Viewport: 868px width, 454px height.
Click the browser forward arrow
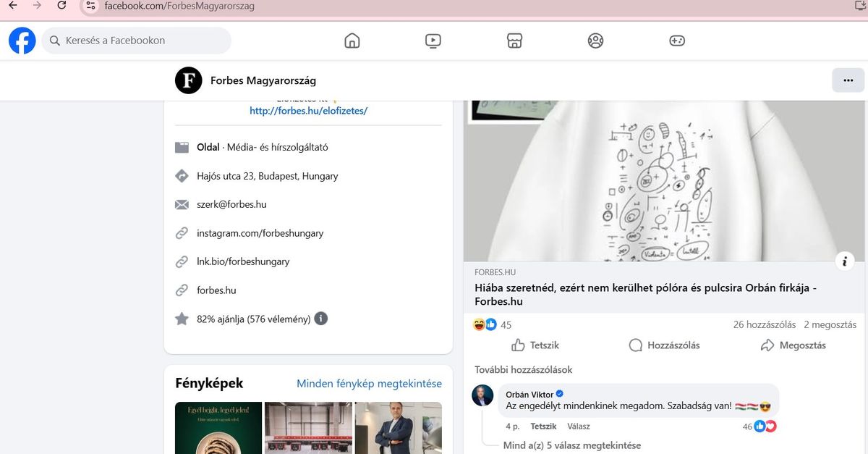tap(37, 5)
